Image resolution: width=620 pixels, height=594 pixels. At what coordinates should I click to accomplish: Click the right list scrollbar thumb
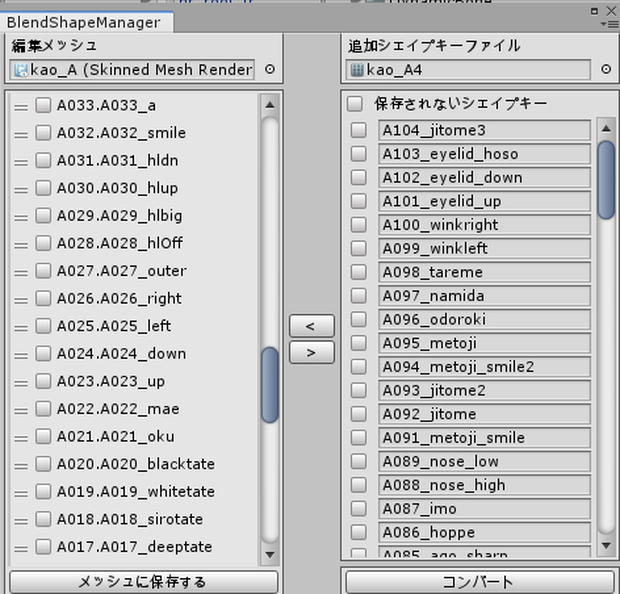pos(606,180)
